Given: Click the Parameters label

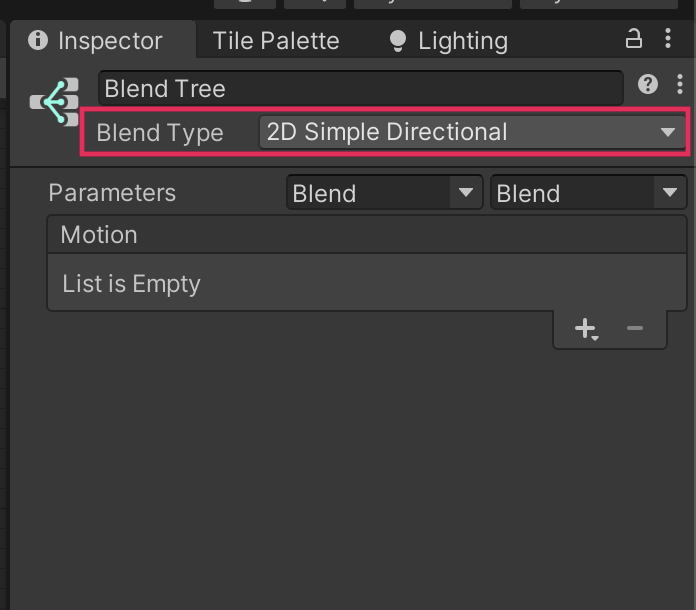Looking at the screenshot, I should tap(112, 193).
